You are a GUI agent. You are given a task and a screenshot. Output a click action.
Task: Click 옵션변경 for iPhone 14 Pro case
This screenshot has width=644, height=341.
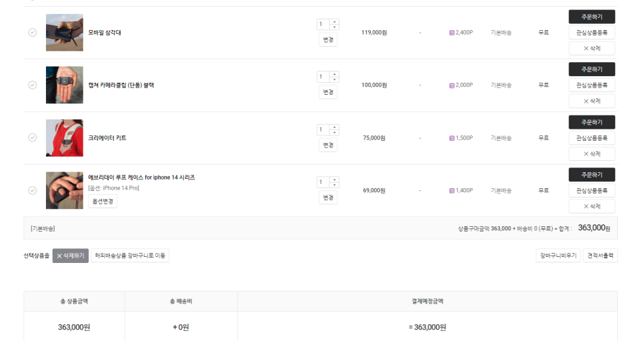point(103,202)
